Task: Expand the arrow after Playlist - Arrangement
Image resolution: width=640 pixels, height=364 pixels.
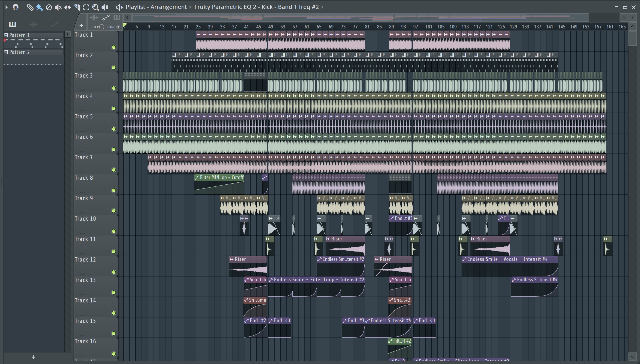Action: pos(190,7)
